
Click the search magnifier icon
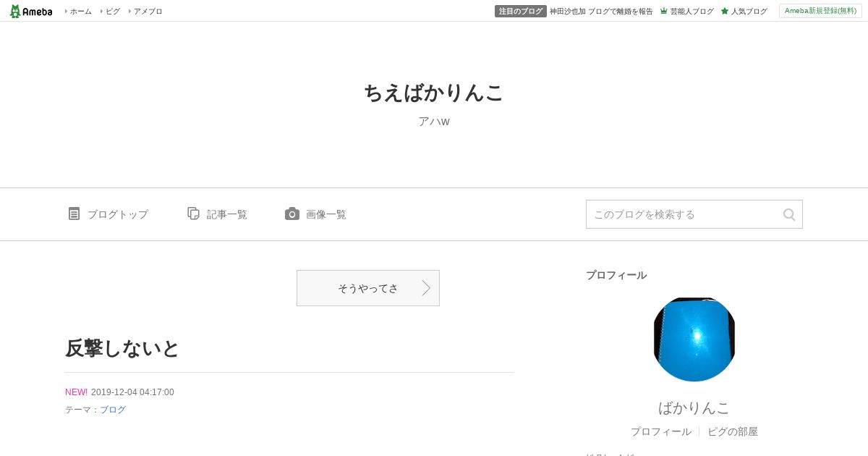789,214
